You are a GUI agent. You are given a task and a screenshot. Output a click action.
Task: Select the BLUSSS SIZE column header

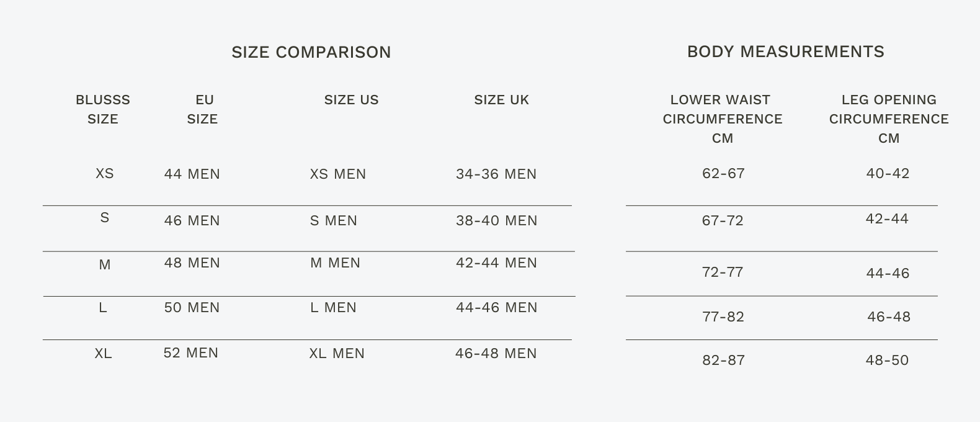(x=103, y=109)
